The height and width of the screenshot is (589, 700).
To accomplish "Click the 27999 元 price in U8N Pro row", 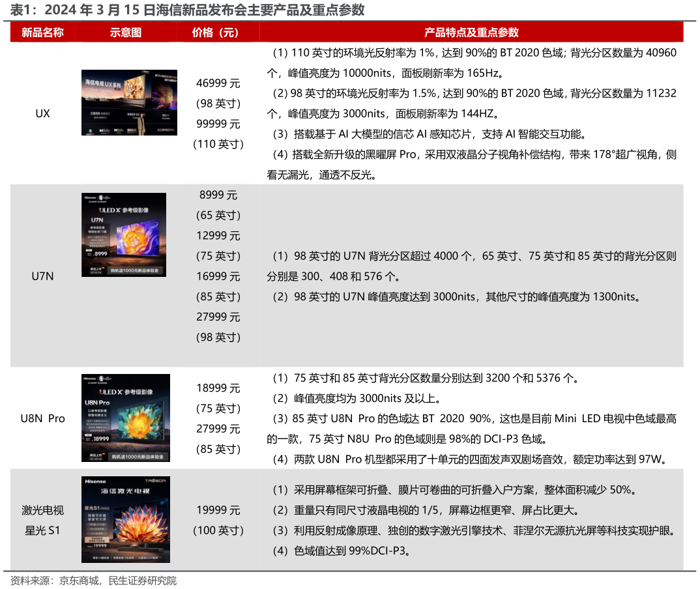I will (x=218, y=429).
